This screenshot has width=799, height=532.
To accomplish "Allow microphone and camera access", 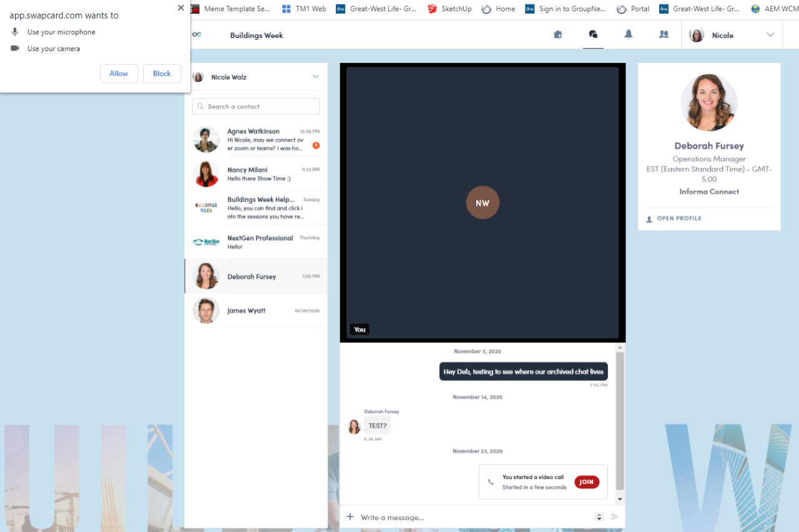I will click(119, 74).
